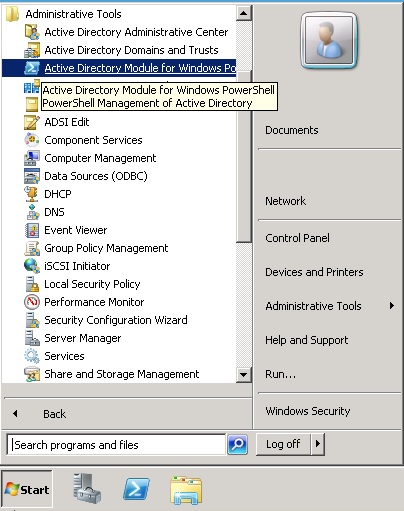Click the user account picture

(329, 40)
